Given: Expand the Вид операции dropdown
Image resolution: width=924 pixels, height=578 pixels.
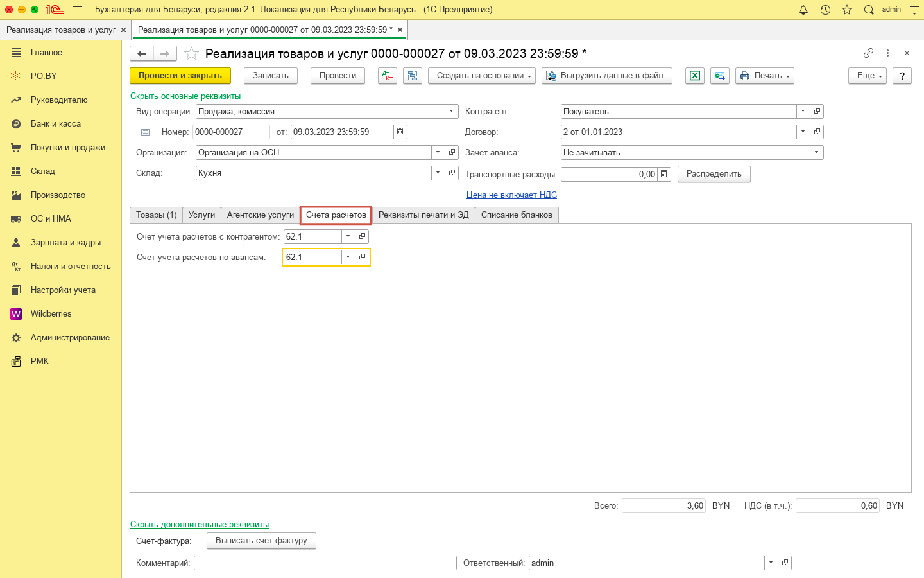Looking at the screenshot, I should tap(452, 111).
